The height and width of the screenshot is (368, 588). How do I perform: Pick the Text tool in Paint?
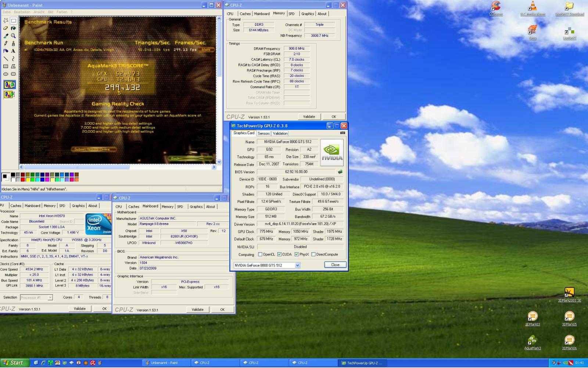click(x=13, y=51)
